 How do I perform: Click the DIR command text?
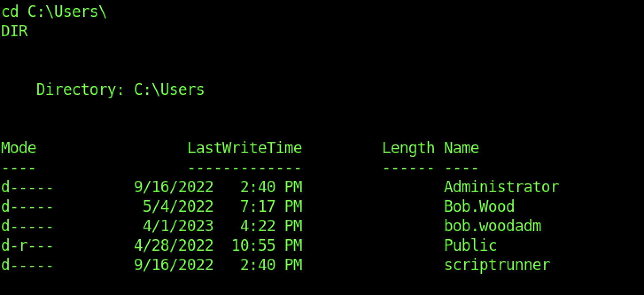[14, 31]
